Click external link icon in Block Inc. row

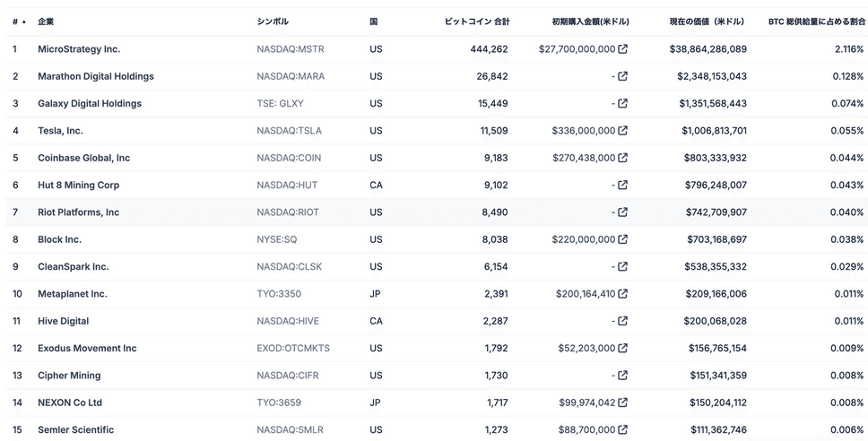pos(623,239)
